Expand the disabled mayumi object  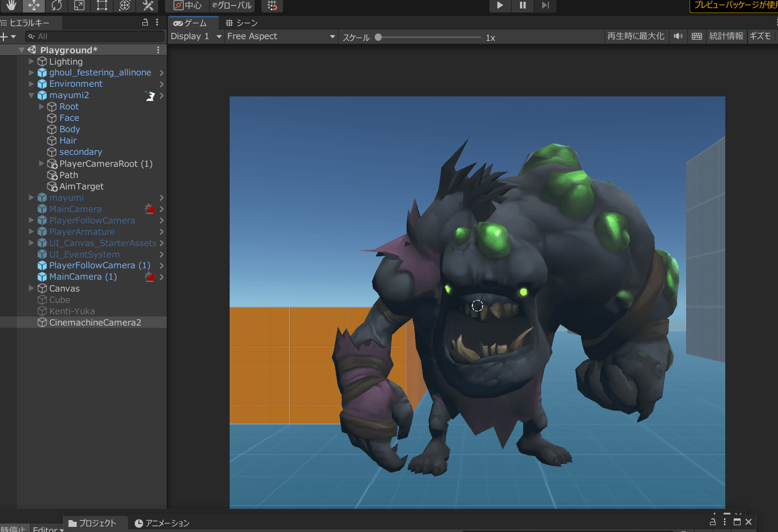click(31, 197)
